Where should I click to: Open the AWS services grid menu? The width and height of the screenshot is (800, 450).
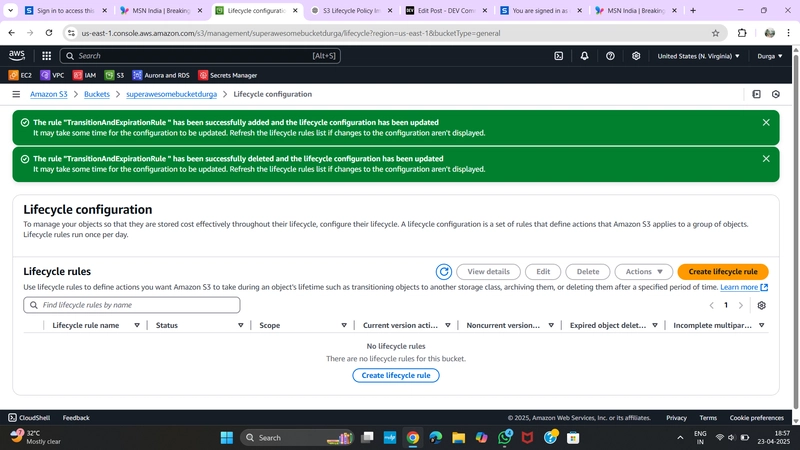[46, 56]
